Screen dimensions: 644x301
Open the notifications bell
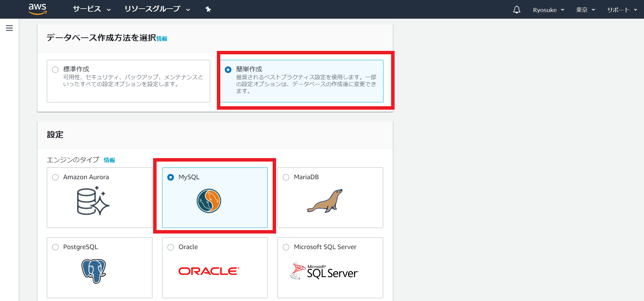click(x=517, y=10)
